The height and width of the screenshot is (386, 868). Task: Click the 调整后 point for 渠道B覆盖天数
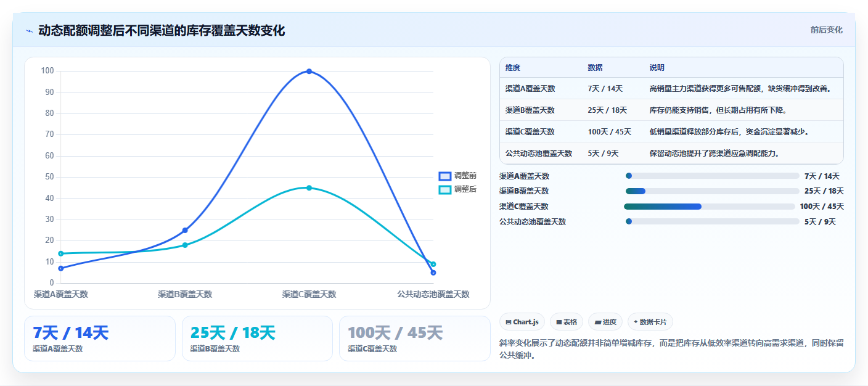(185, 245)
